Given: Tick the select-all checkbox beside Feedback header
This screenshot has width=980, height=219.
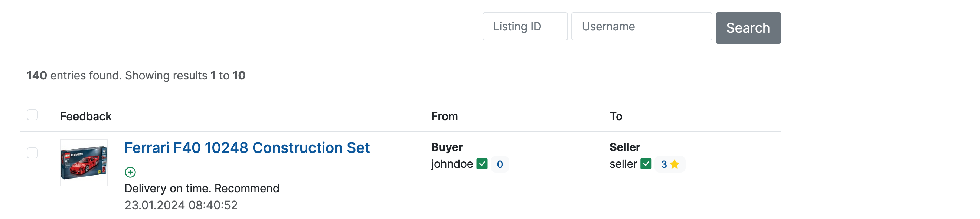Looking at the screenshot, I should pos(32,115).
